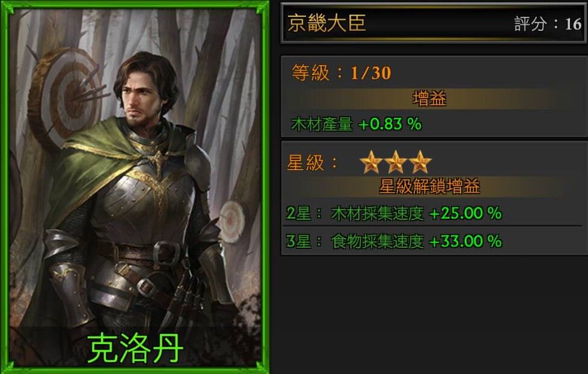Click the second gold star icon
This screenshot has width=588, height=374.
[x=396, y=162]
